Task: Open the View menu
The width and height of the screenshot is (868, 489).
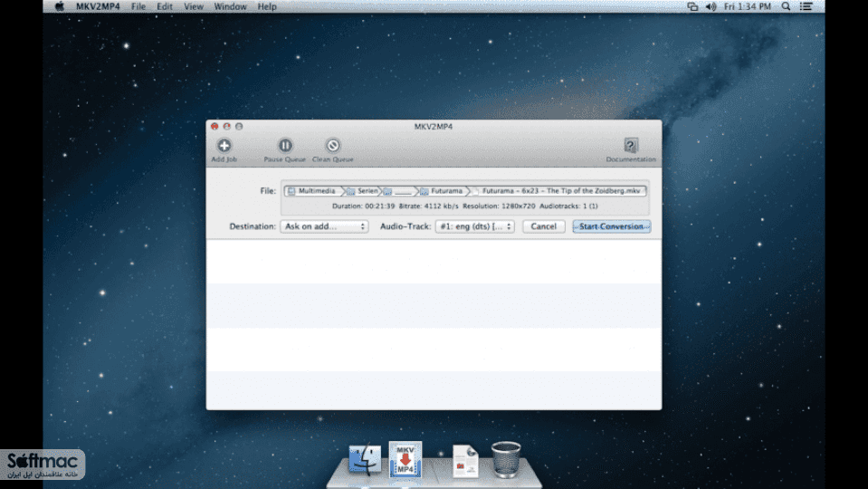Action: click(x=194, y=6)
